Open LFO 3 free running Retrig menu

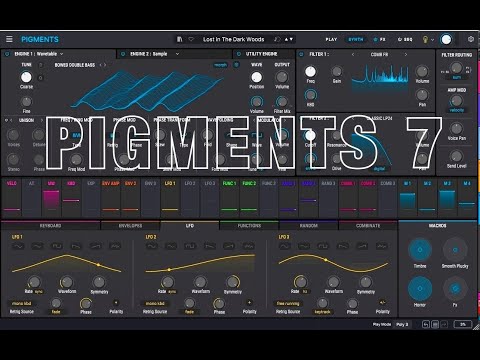(x=288, y=304)
